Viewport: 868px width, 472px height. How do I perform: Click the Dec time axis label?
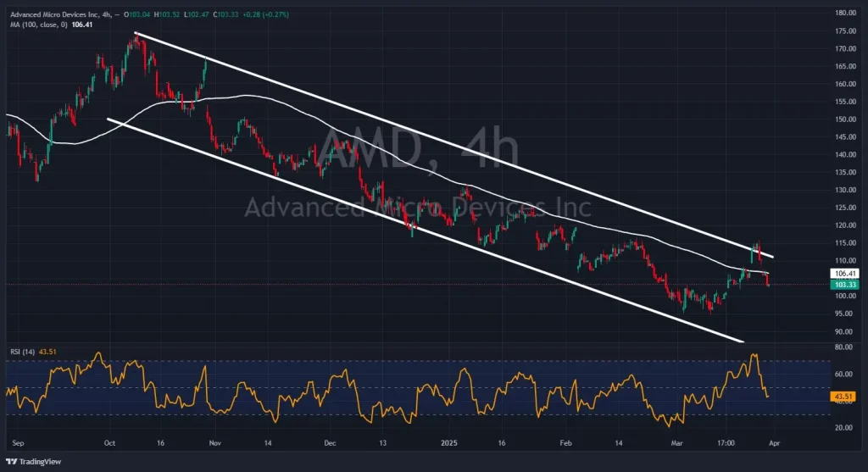pos(330,443)
